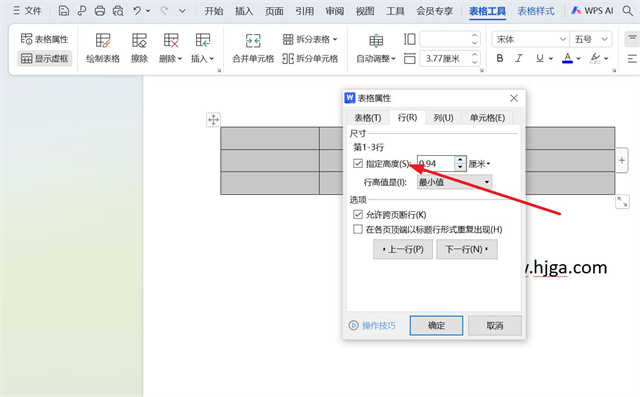Click the table resize handle icon

tap(622, 202)
